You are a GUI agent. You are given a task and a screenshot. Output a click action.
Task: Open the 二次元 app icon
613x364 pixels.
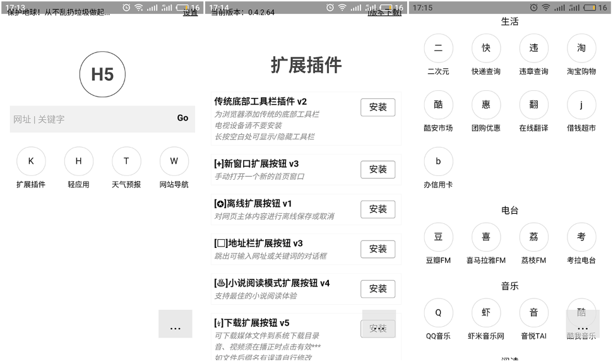[x=438, y=48]
